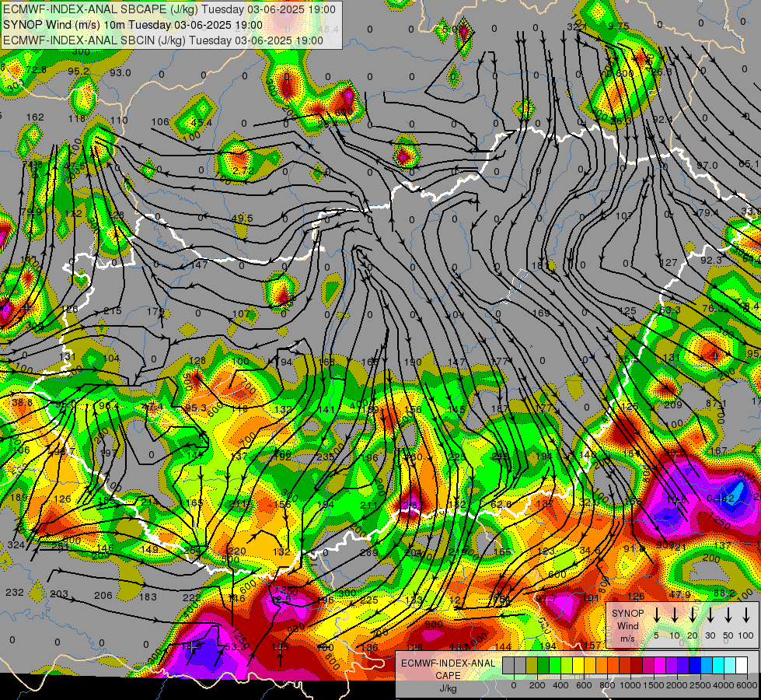Pick the dark red swatch in CAPE legend

tap(637, 666)
